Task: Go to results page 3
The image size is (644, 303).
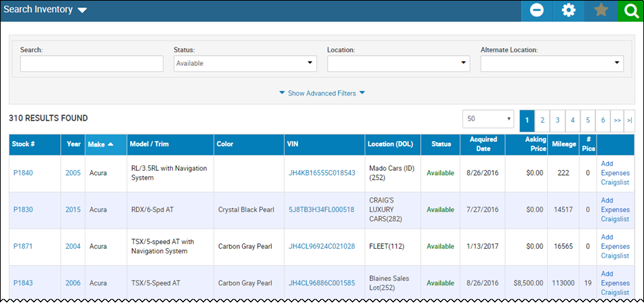Action: [558, 121]
